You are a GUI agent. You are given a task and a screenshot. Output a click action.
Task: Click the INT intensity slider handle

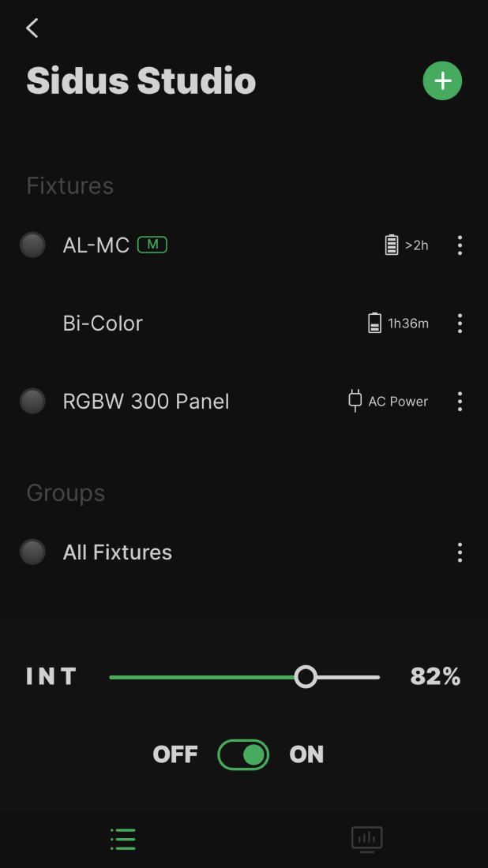(306, 676)
